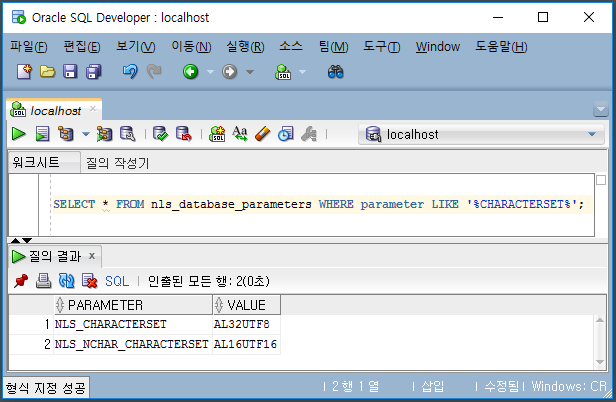
Task: Click the New file icon in main toolbar
Action: click(24, 72)
